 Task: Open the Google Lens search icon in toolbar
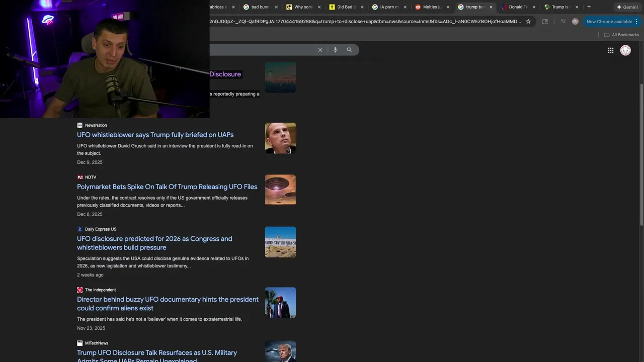tap(545, 22)
